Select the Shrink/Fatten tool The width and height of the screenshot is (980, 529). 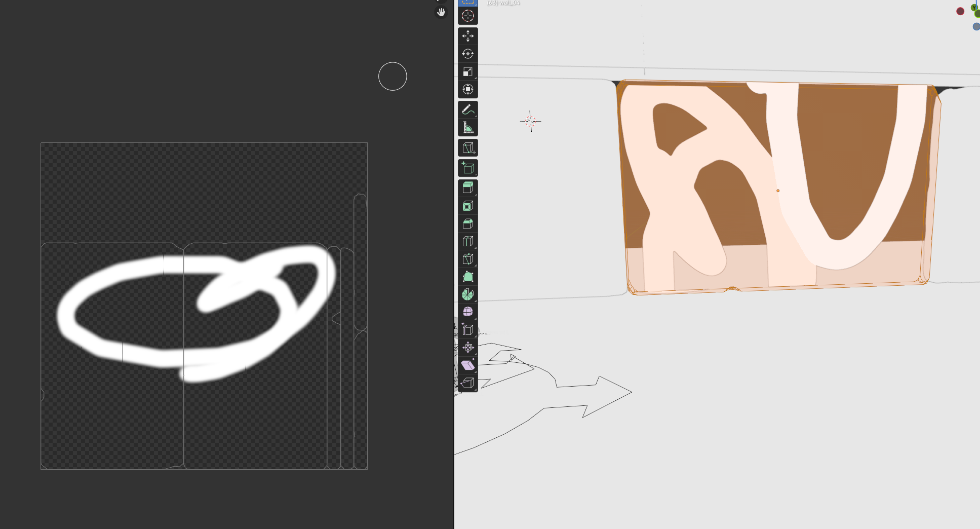tap(467, 348)
